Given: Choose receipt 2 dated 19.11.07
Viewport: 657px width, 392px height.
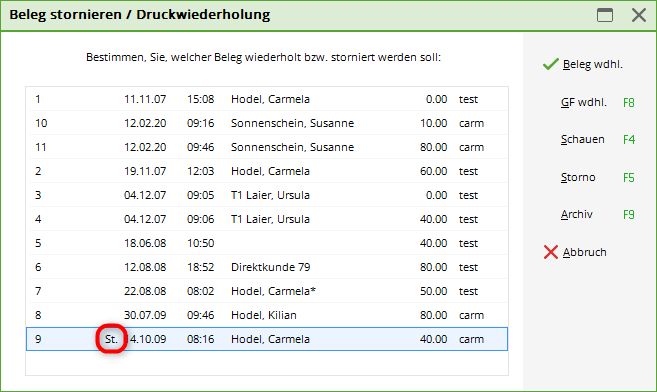Looking at the screenshot, I should pyautogui.click(x=267, y=171).
